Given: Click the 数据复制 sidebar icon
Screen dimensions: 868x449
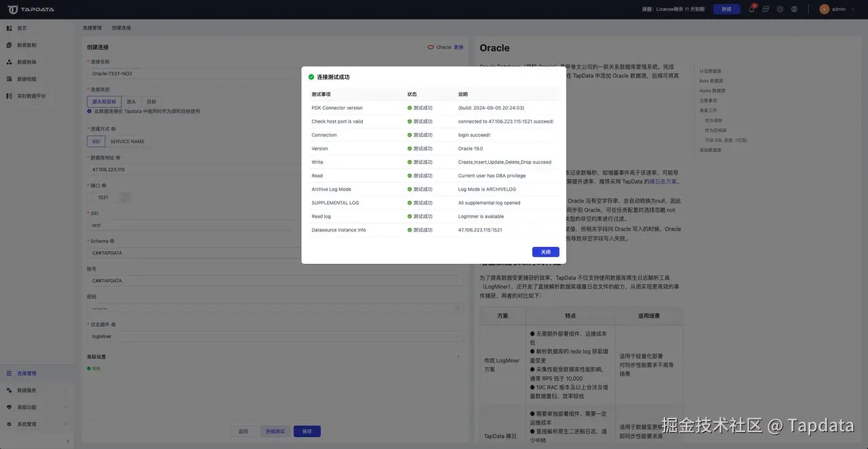Looking at the screenshot, I should [x=9, y=45].
